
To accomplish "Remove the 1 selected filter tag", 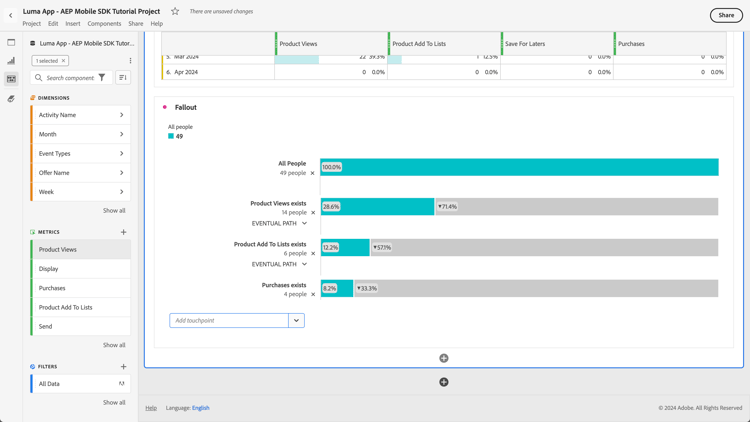I will point(63,61).
